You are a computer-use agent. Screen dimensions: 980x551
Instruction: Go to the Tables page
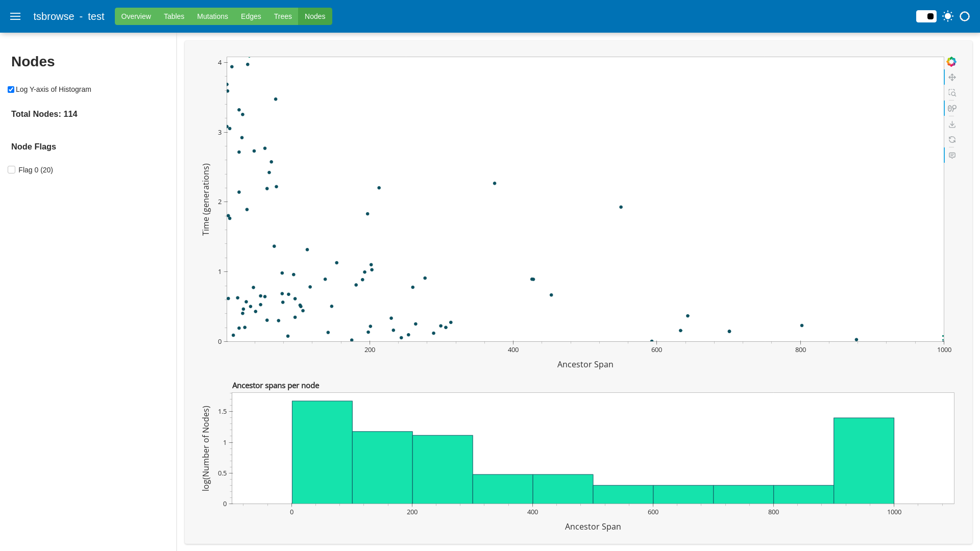pyautogui.click(x=174, y=16)
